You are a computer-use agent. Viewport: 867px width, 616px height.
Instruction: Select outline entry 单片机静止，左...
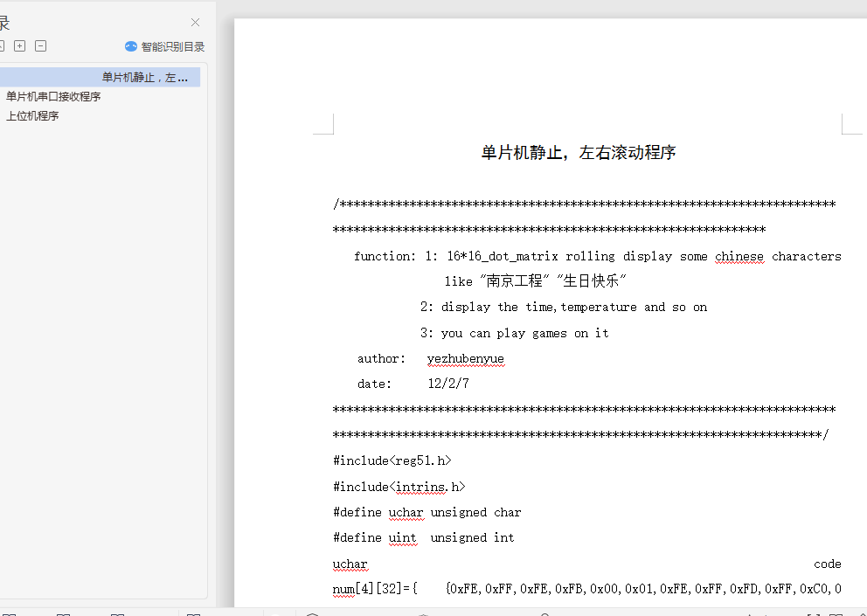(x=100, y=78)
